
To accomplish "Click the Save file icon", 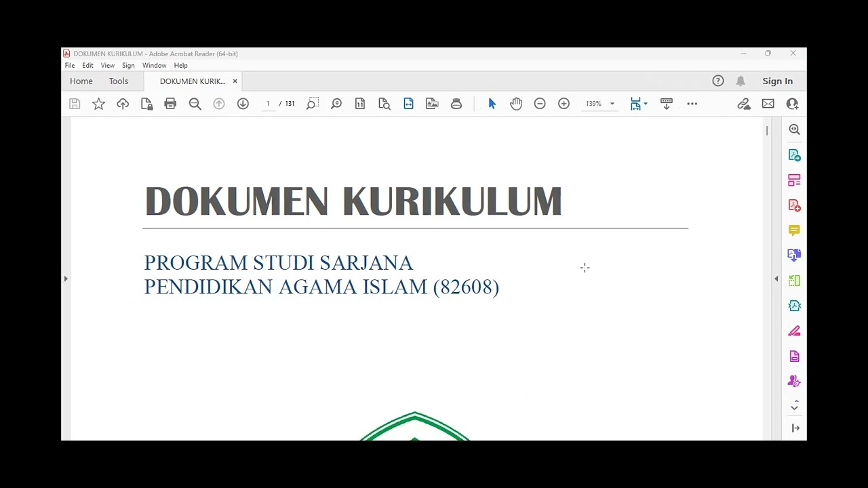I will (75, 104).
